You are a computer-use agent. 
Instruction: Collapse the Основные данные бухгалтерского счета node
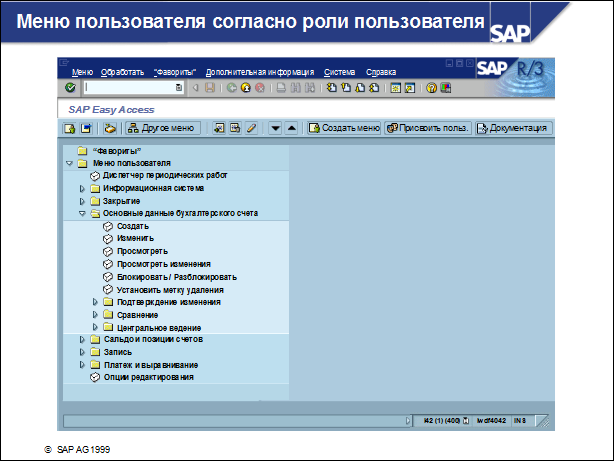pos(83,213)
